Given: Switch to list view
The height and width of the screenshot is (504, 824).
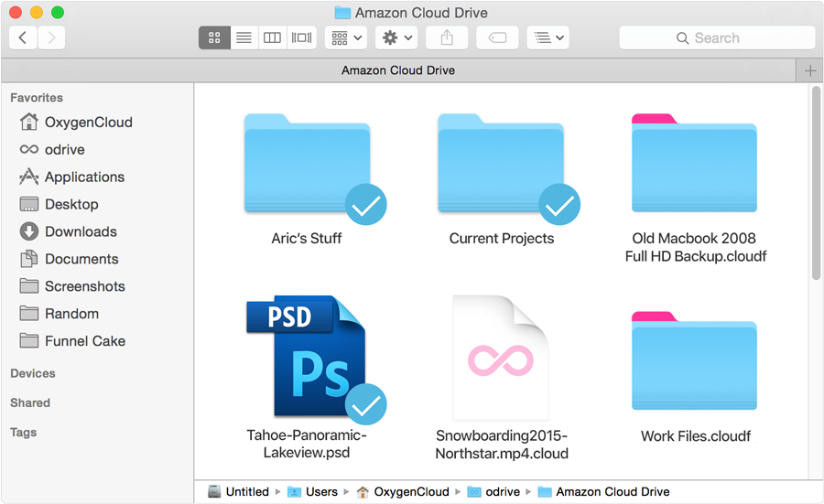Looking at the screenshot, I should [244, 38].
